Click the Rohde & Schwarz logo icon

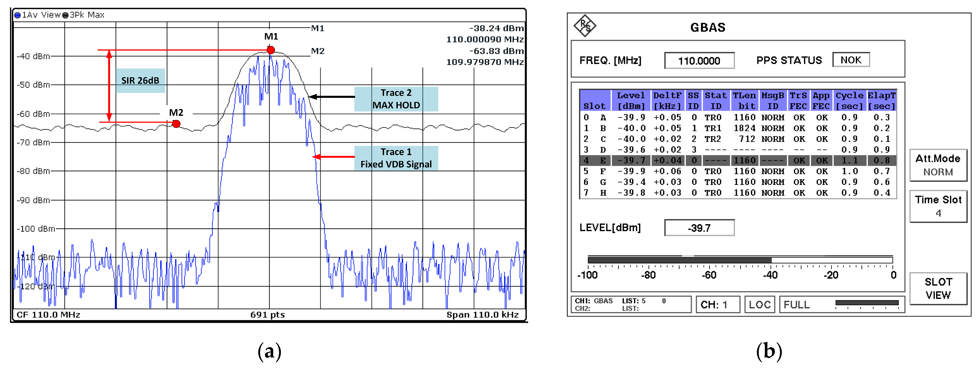(585, 26)
